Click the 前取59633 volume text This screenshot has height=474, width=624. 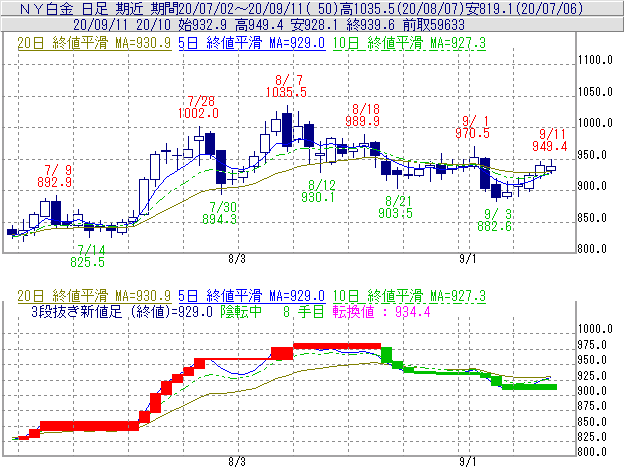434,25
